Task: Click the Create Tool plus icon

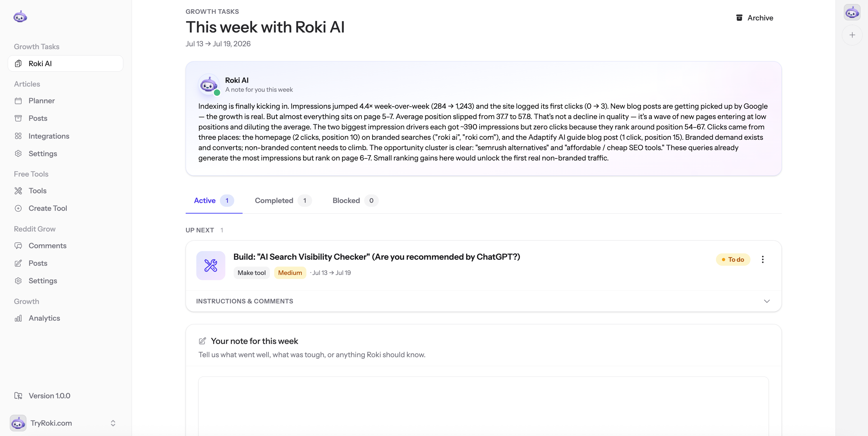Action: pos(18,209)
